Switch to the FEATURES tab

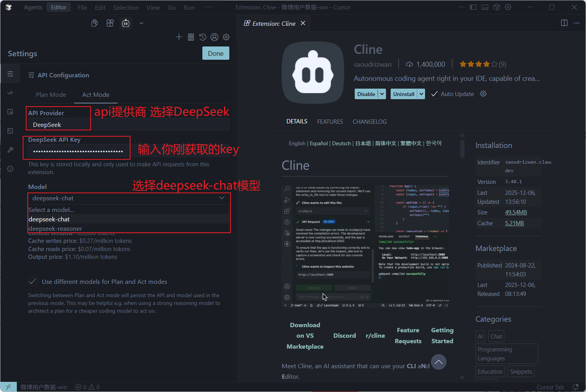pyautogui.click(x=330, y=121)
